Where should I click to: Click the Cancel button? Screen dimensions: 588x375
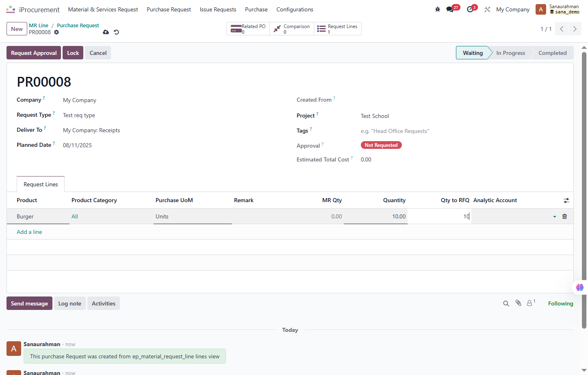pyautogui.click(x=98, y=53)
